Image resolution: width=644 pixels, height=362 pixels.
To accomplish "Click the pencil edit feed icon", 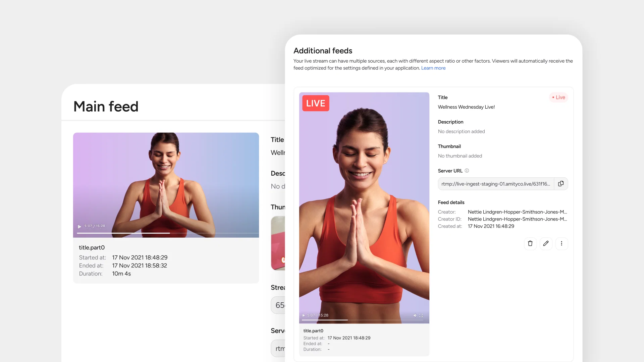I will pos(546,244).
